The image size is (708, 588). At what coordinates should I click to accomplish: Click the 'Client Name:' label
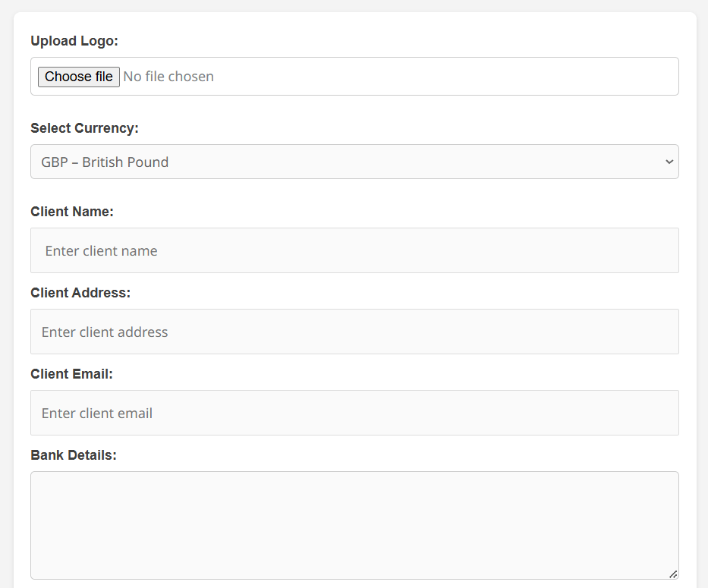[72, 212]
